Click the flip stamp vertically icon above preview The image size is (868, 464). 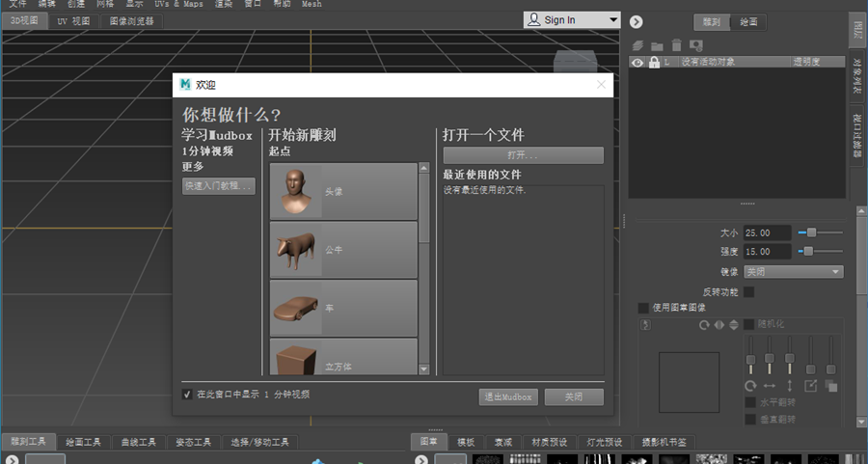tap(734, 325)
